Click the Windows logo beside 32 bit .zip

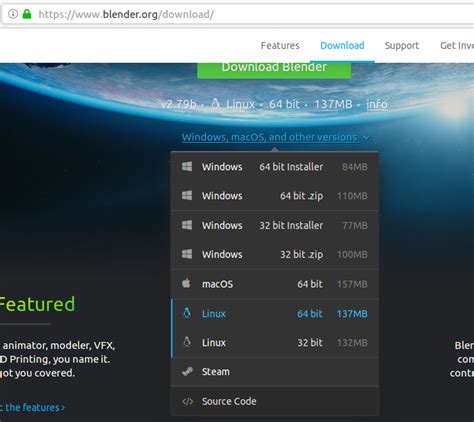[x=187, y=254]
